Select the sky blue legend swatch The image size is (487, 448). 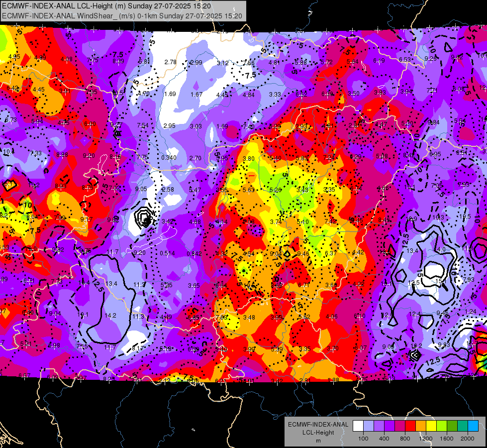(473, 426)
